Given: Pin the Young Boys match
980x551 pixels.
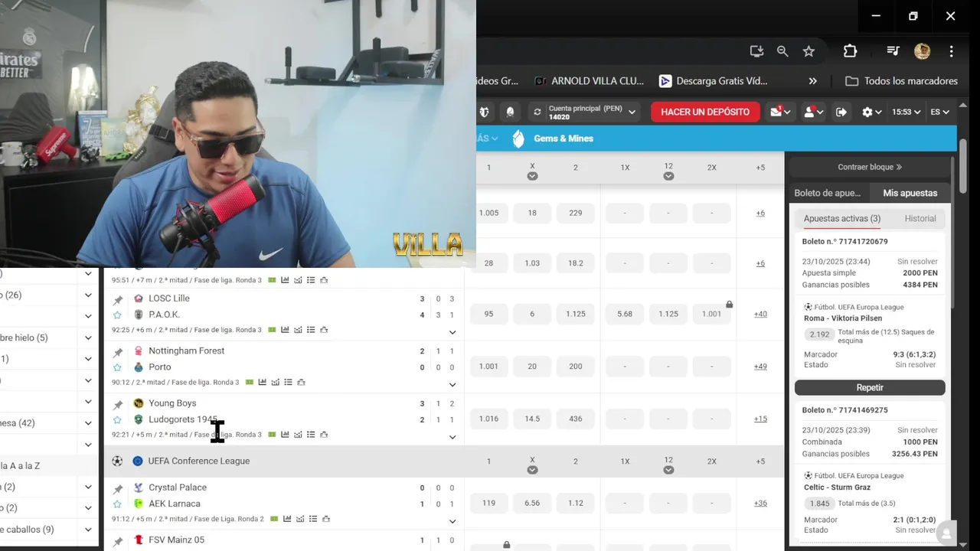Looking at the screenshot, I should (x=118, y=405).
